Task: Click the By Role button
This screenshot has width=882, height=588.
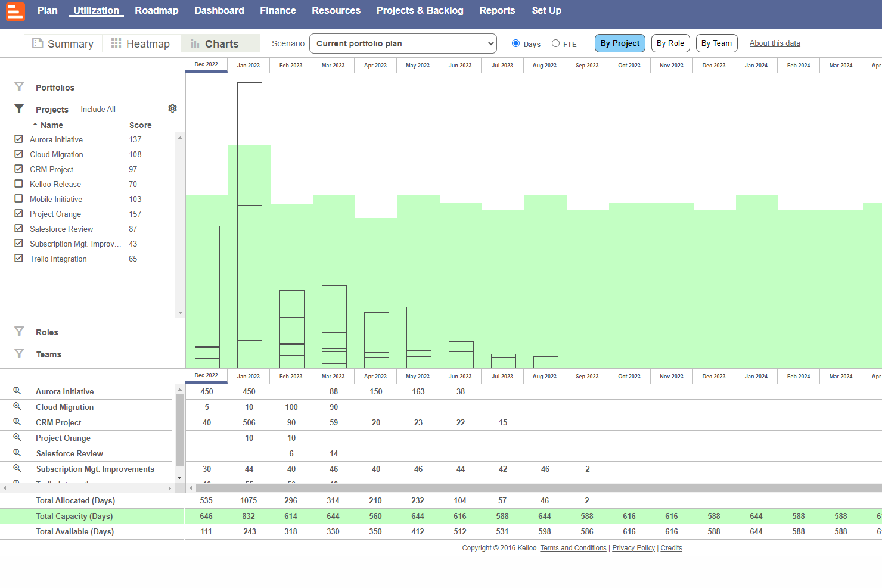Action: [x=670, y=43]
